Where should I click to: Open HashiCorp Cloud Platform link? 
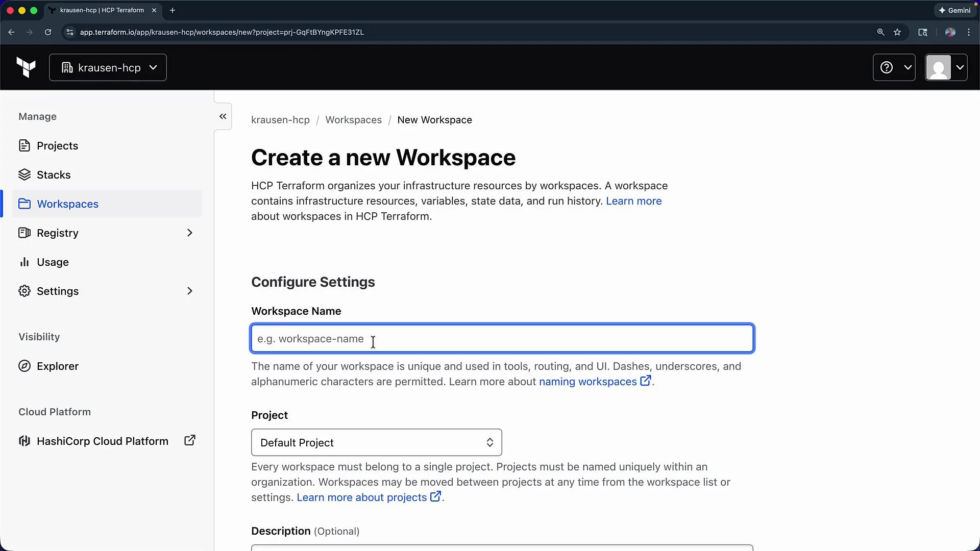tap(107, 441)
